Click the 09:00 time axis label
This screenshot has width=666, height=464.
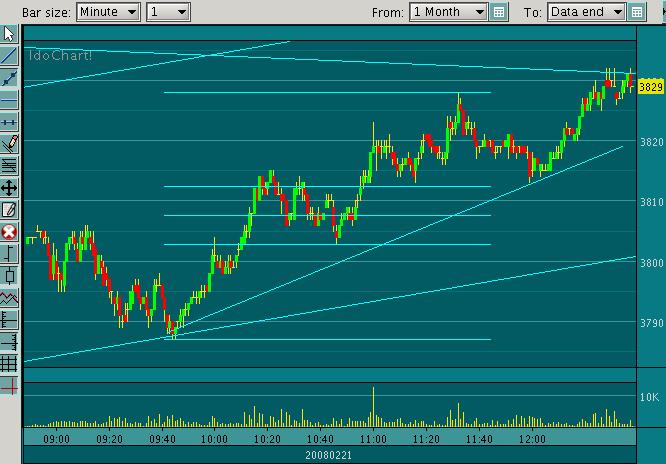tap(56, 439)
